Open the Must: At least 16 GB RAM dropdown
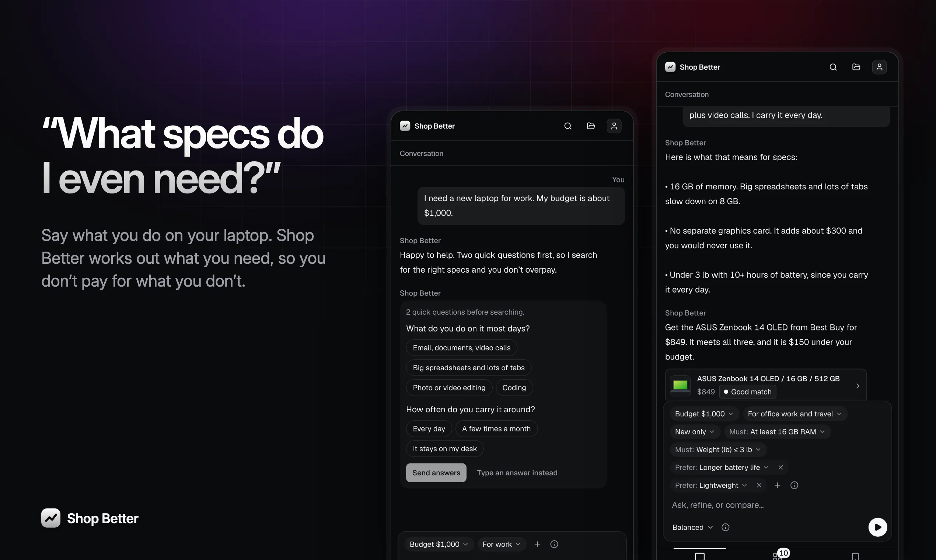This screenshot has height=560, width=936. 777,432
